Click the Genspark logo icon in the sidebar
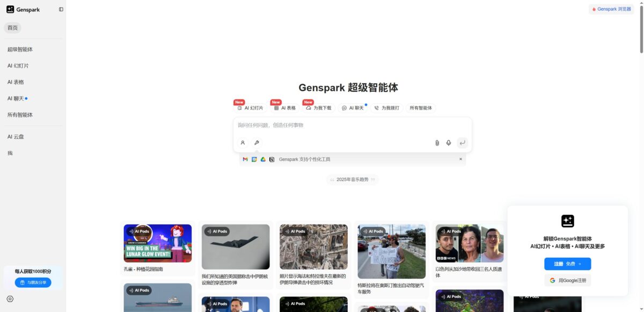This screenshot has width=644, height=312. (10, 9)
